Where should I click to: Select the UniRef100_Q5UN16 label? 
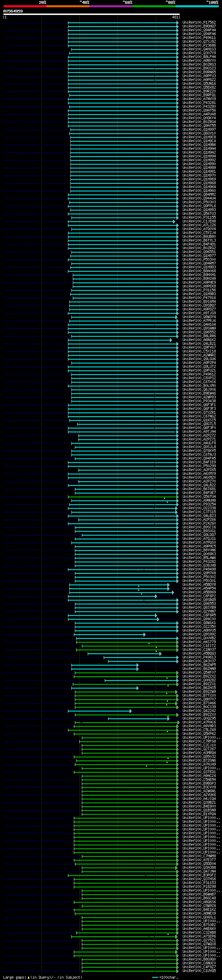[199, 84]
